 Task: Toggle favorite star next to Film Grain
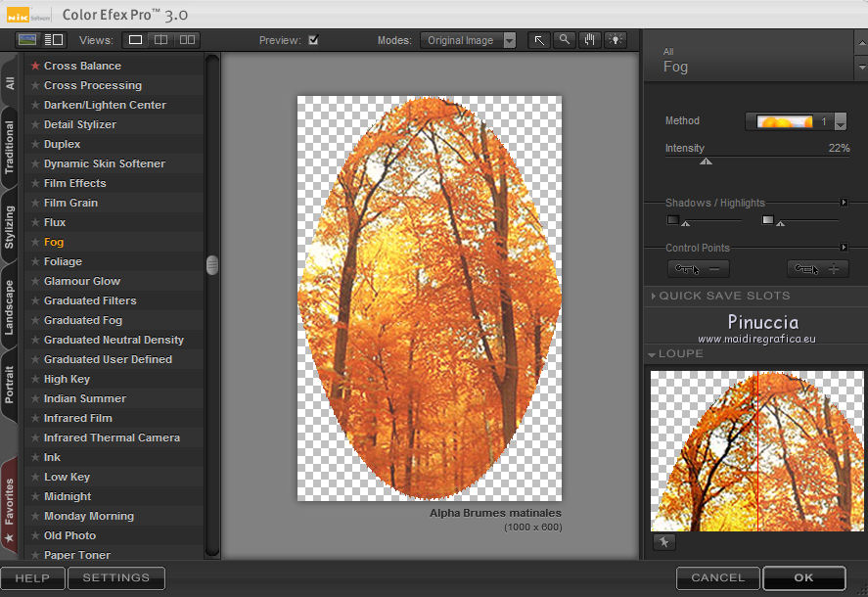35,203
